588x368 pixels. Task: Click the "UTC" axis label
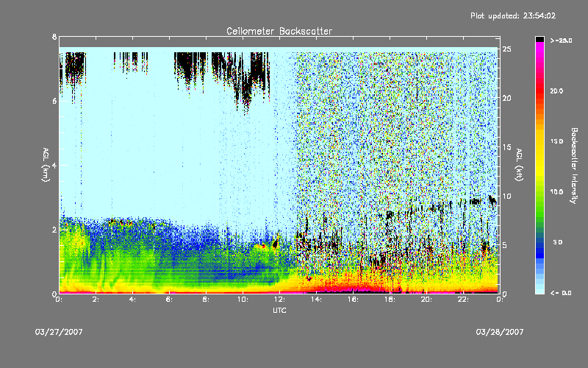click(x=279, y=310)
